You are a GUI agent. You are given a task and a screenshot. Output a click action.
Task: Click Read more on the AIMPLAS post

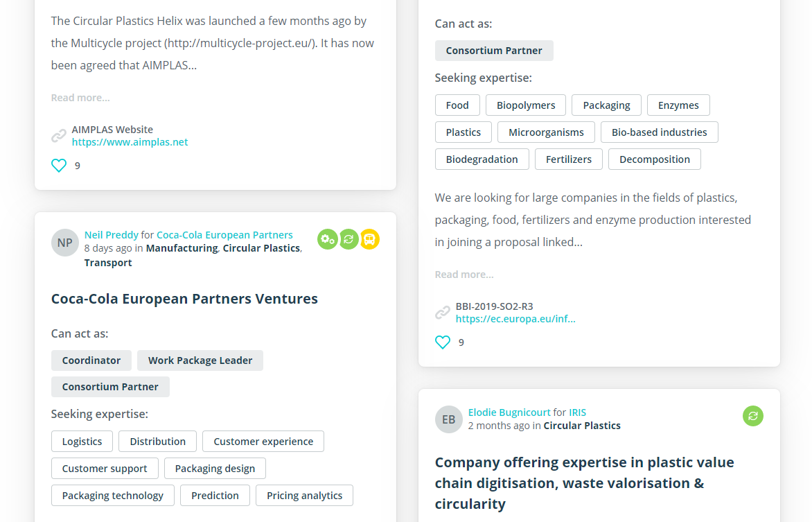point(80,98)
